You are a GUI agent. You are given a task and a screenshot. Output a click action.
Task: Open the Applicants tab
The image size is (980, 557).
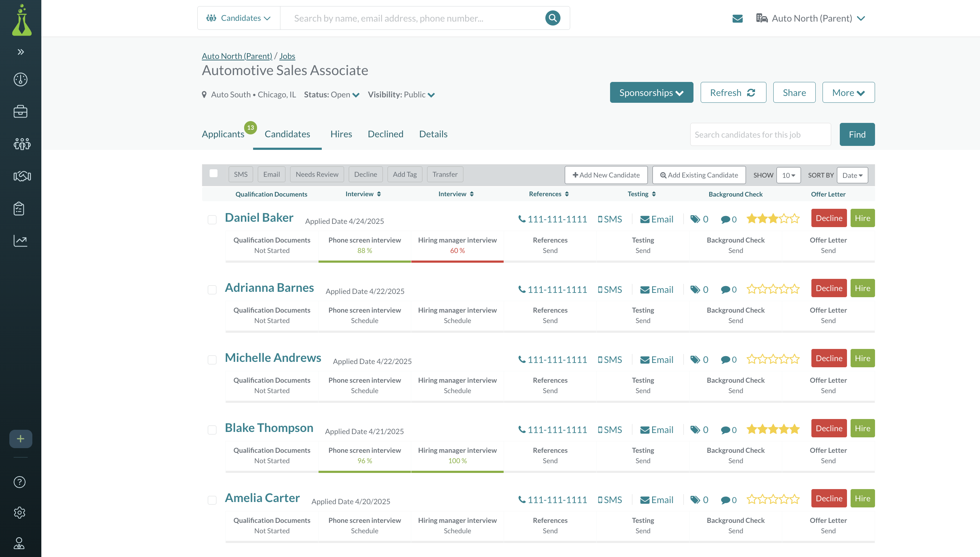coord(223,134)
